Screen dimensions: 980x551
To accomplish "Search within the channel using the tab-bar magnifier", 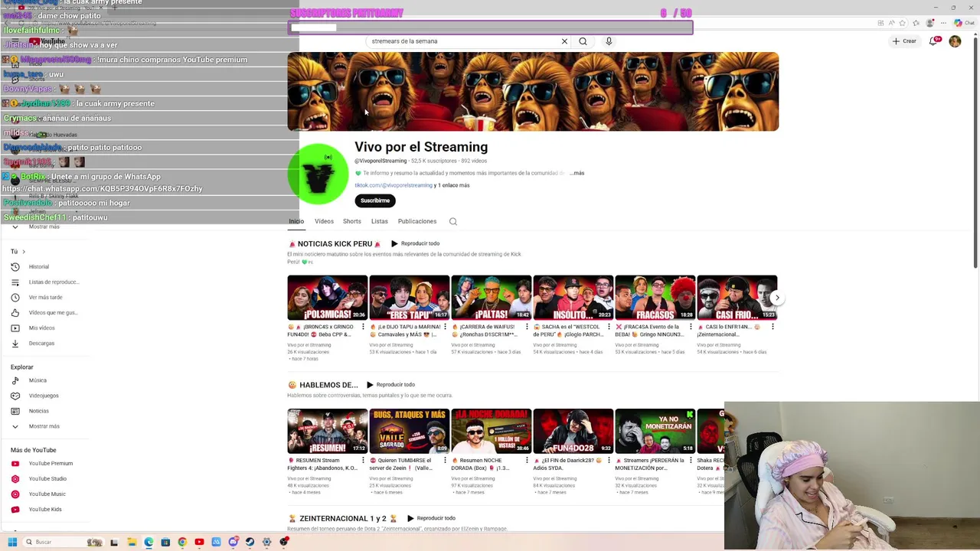I will (453, 222).
